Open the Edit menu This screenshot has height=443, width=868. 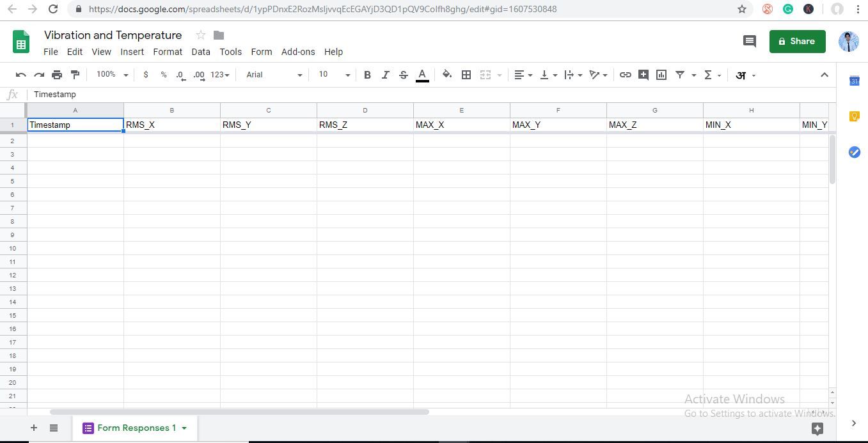point(75,52)
